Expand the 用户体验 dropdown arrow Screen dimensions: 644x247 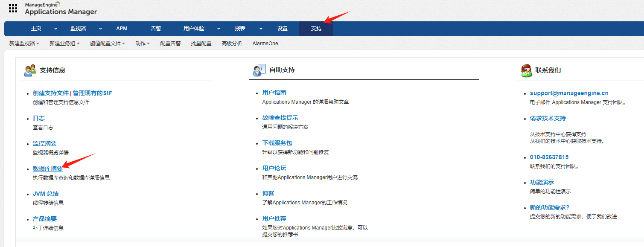coord(219,29)
